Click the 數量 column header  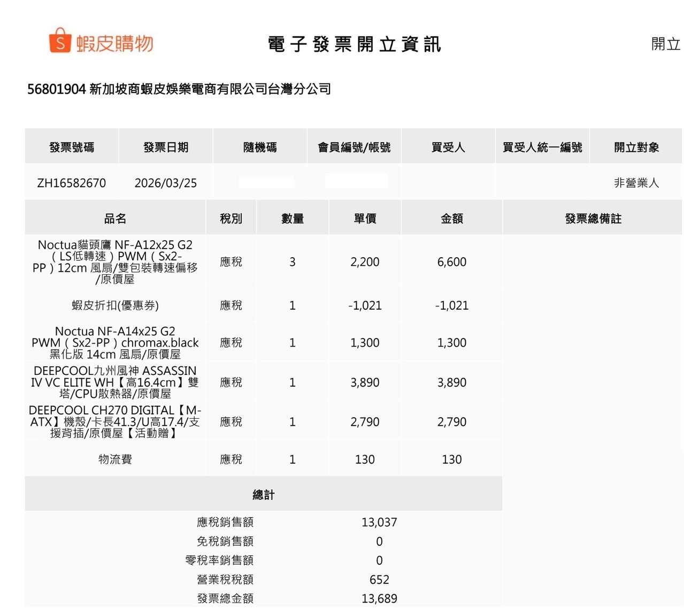click(x=293, y=218)
